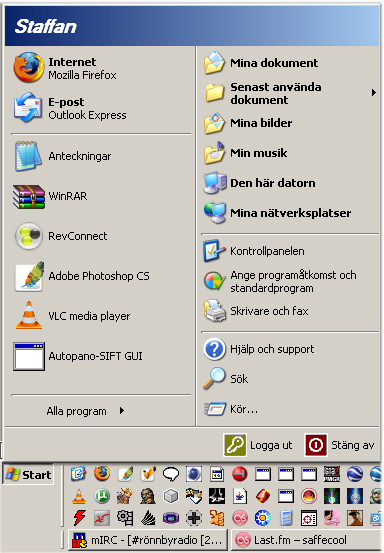Open Ange programåtkomst och standardprogram
The image size is (384, 553).
290,281
